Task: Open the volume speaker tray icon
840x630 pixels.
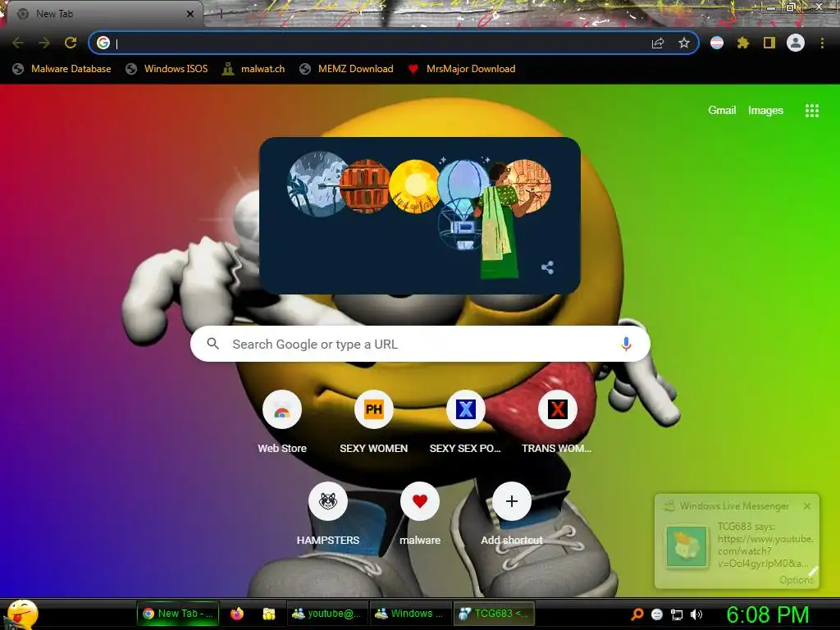Action: click(696, 614)
